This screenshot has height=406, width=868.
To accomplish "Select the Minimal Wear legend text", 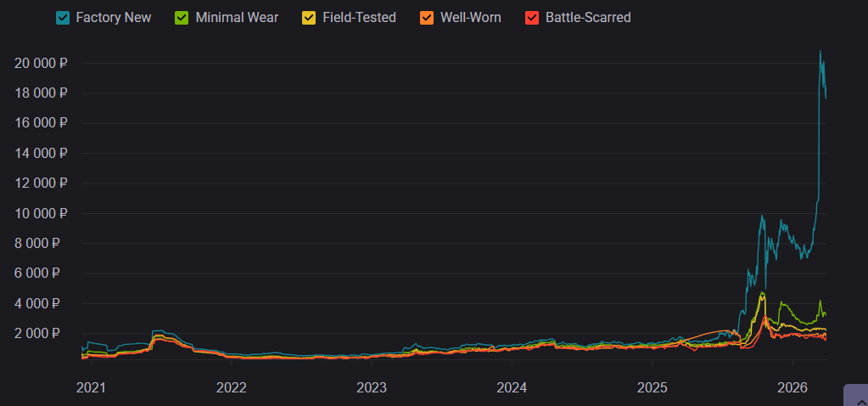I will tap(236, 17).
